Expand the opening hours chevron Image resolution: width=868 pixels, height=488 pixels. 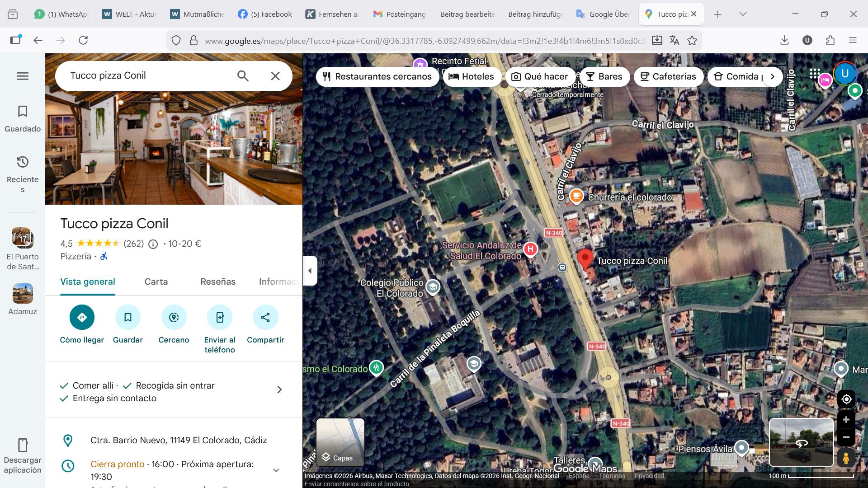[276, 470]
